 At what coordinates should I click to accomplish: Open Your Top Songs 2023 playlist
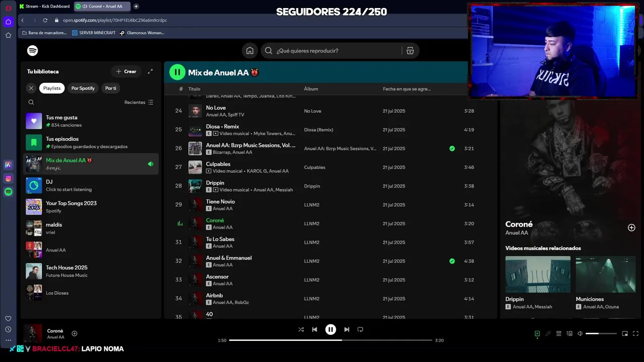click(91, 207)
